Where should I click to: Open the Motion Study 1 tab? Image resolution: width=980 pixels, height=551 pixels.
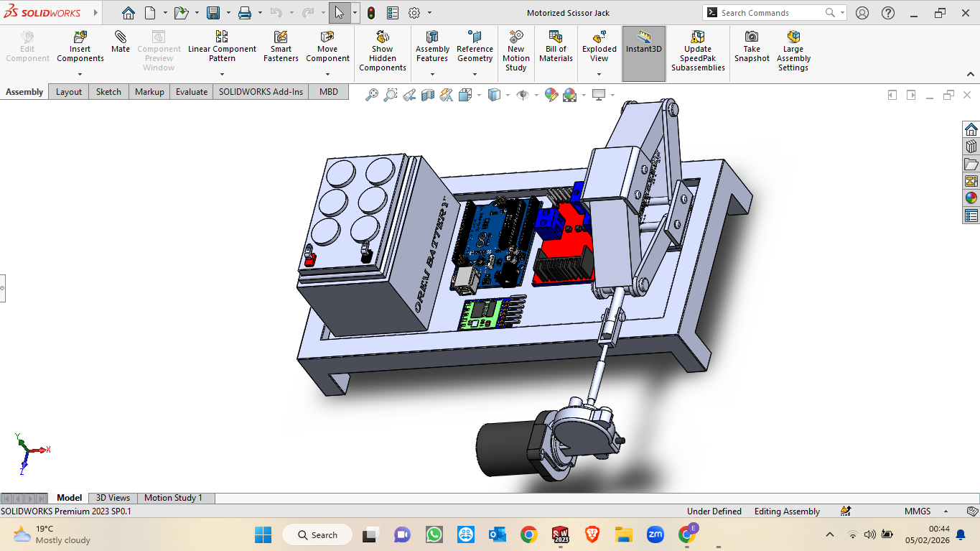(x=173, y=498)
